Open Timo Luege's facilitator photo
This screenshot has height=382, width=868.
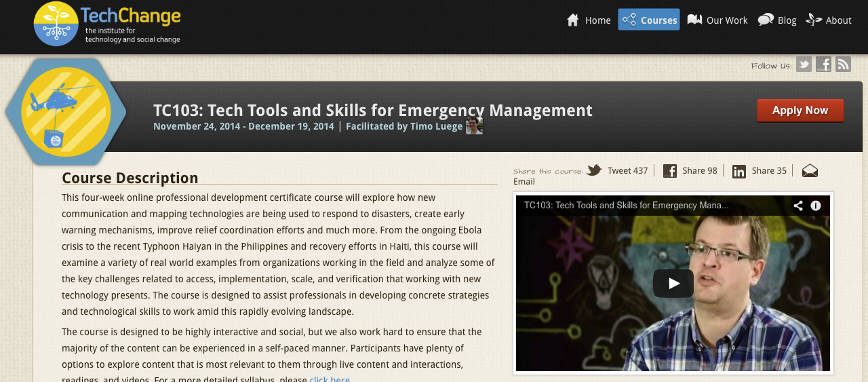click(x=474, y=126)
